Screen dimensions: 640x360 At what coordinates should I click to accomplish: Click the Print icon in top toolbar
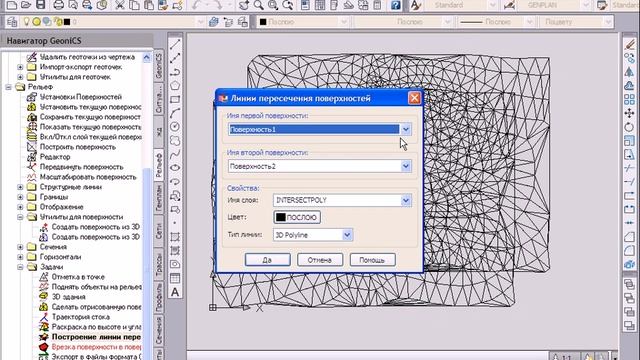(x=59, y=5)
